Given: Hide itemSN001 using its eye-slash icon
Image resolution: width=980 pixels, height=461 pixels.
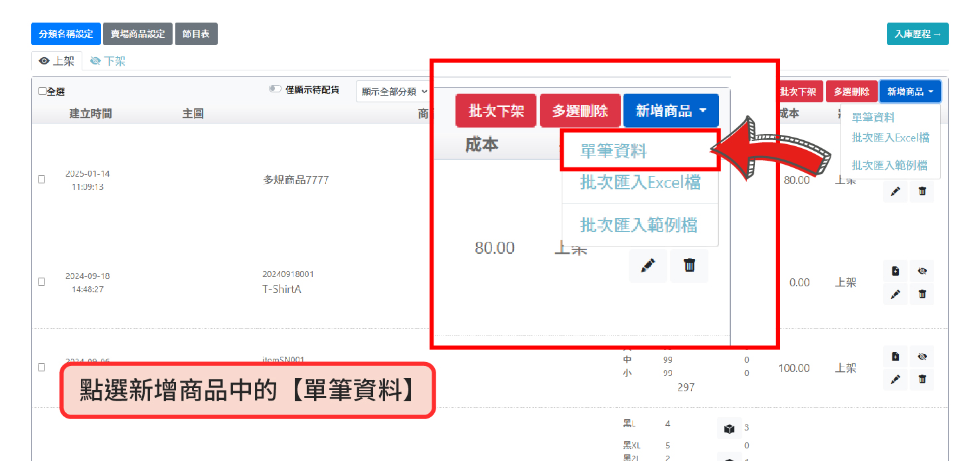Looking at the screenshot, I should point(922,357).
